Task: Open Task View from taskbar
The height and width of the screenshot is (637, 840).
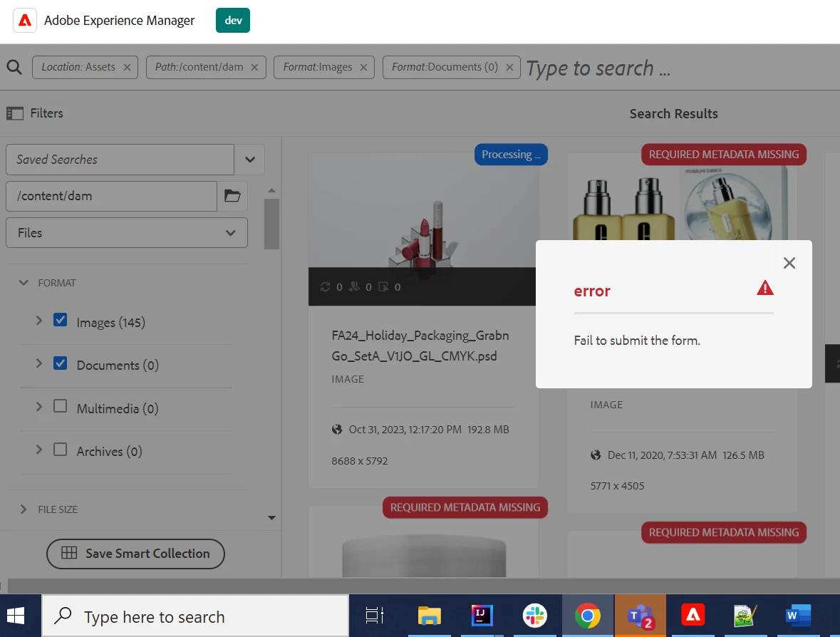Action: (x=375, y=616)
